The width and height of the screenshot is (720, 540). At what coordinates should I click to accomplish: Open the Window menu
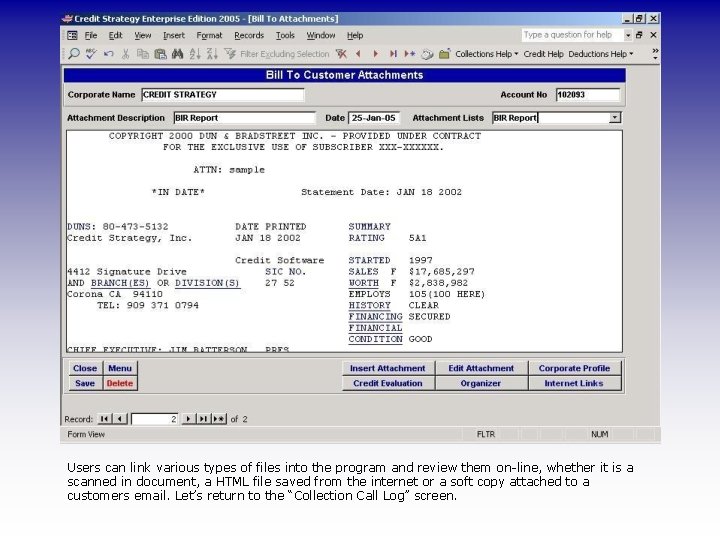(321, 35)
